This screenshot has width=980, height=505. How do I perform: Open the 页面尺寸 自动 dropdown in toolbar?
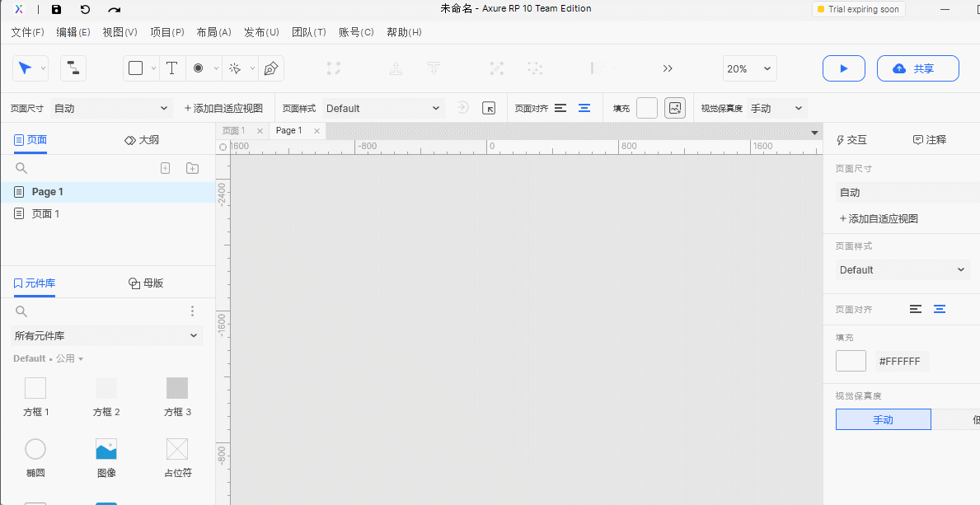111,108
